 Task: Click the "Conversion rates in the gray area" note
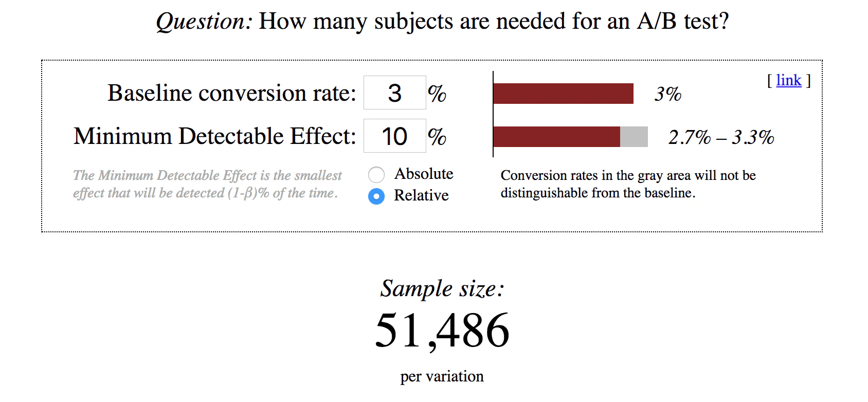(x=628, y=184)
